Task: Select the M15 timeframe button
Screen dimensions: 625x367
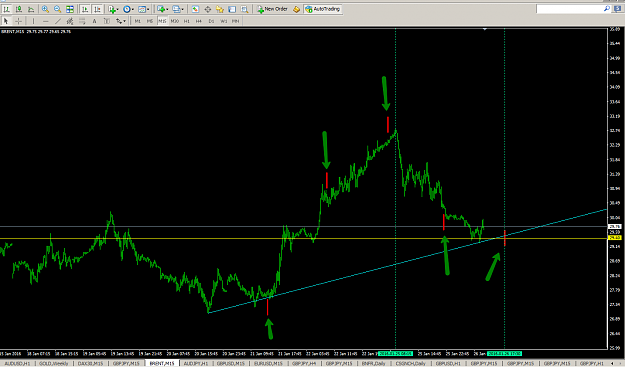Action: tap(162, 21)
